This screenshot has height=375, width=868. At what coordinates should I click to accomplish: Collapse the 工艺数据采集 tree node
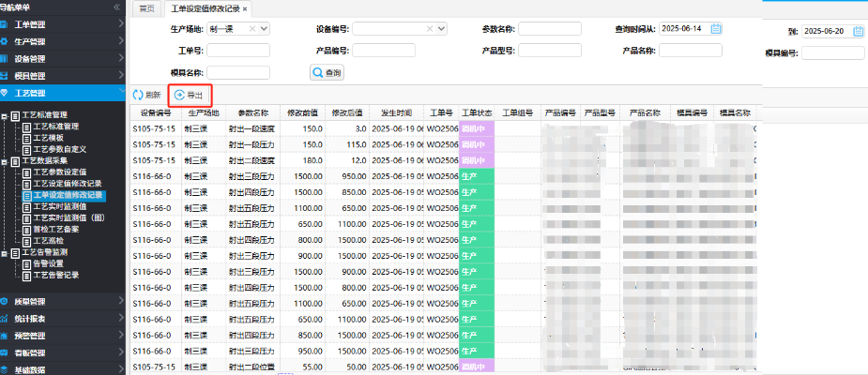5,161
